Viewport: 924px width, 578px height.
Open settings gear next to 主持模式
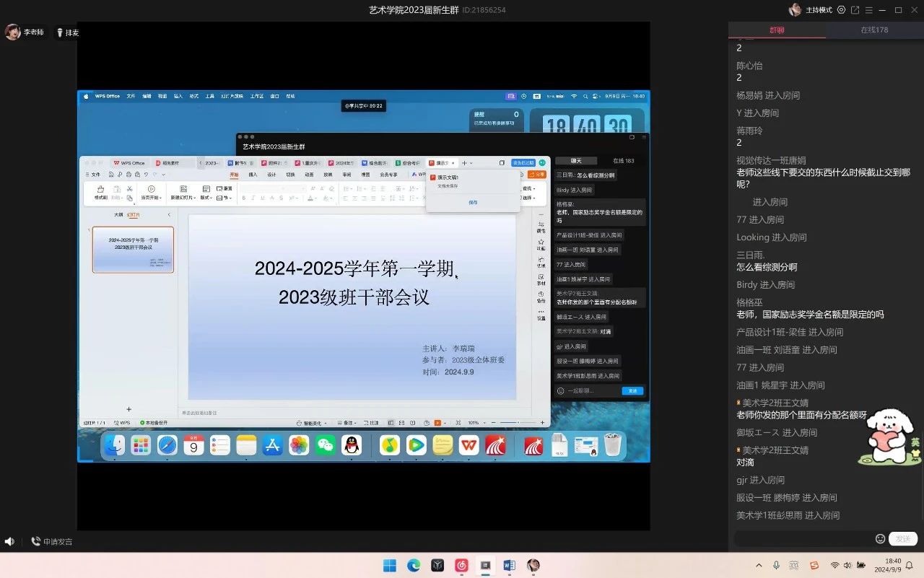coord(841,10)
